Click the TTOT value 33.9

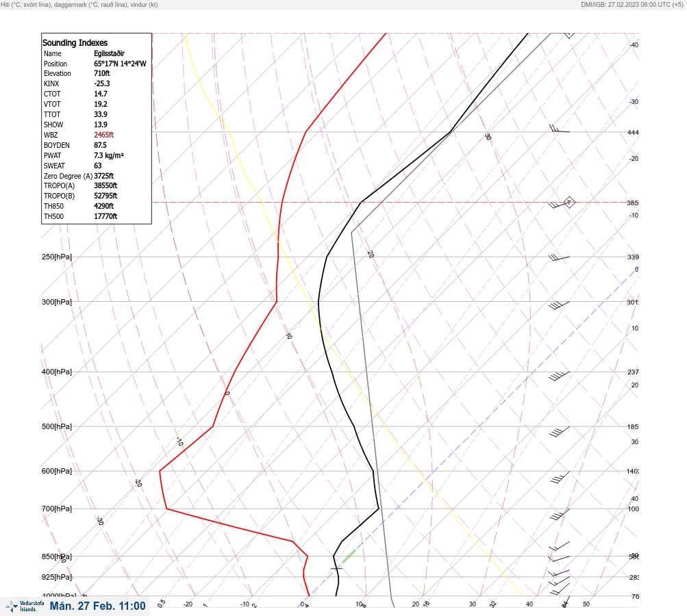(x=101, y=114)
